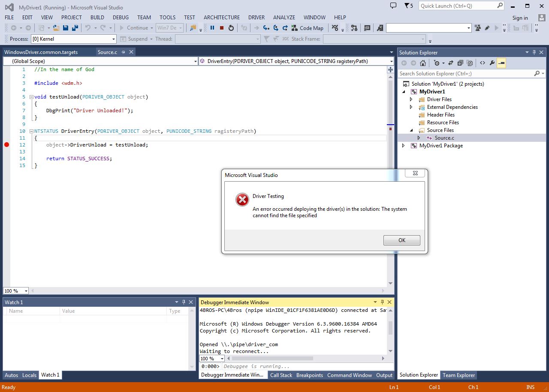Image resolution: width=549 pixels, height=392 pixels.
Task: Switch to the Call Stack tab
Action: click(281, 375)
